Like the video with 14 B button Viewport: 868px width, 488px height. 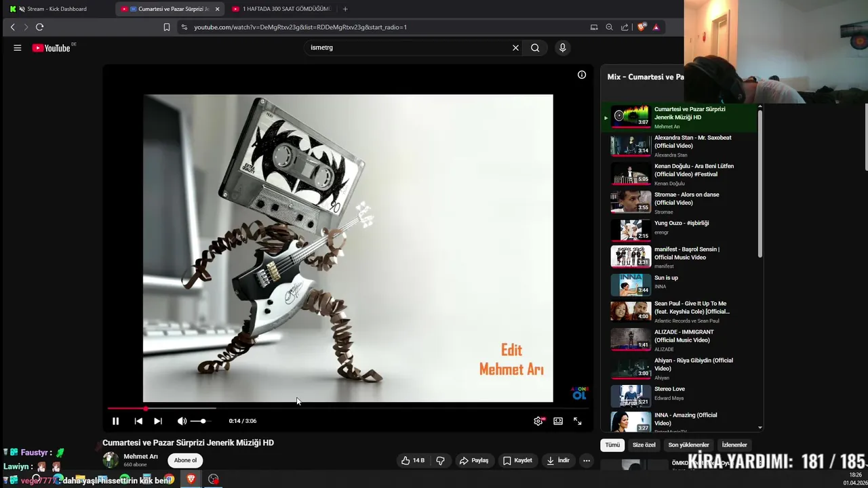413,460
